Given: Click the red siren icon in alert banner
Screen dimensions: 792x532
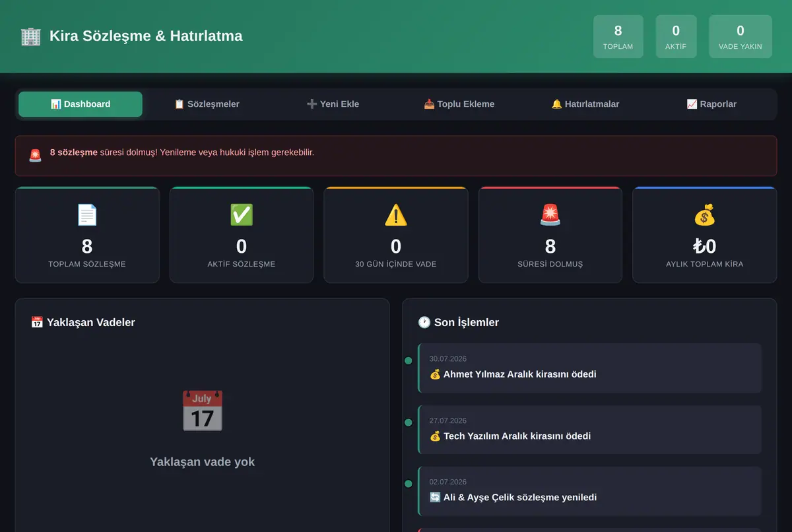Looking at the screenshot, I should pyautogui.click(x=35, y=156).
